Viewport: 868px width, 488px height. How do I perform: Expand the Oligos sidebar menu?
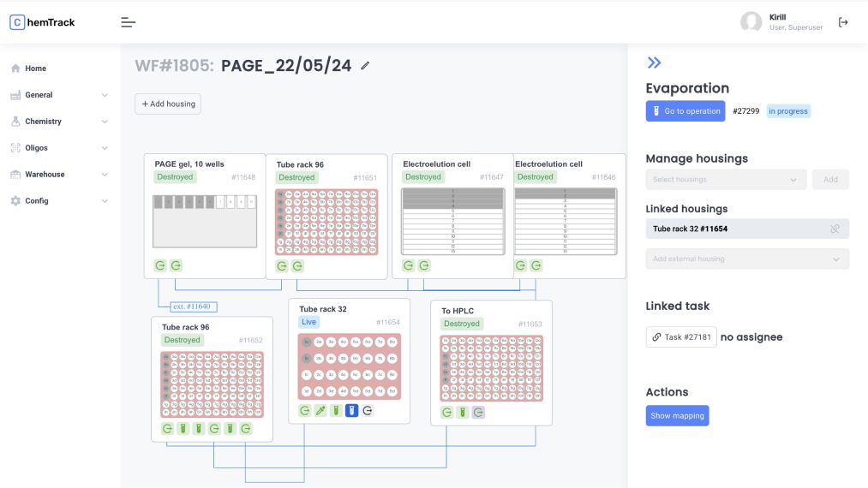click(59, 148)
